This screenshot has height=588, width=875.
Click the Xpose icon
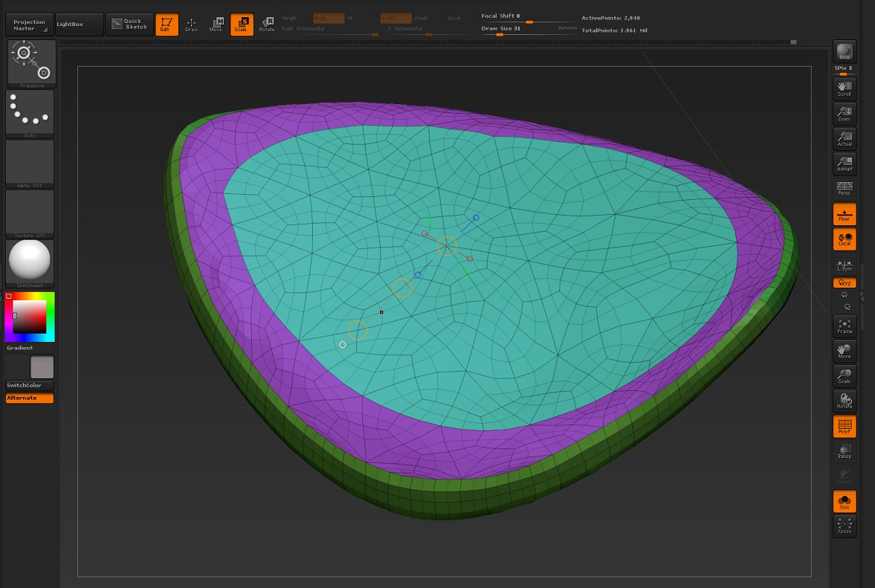tap(845, 526)
